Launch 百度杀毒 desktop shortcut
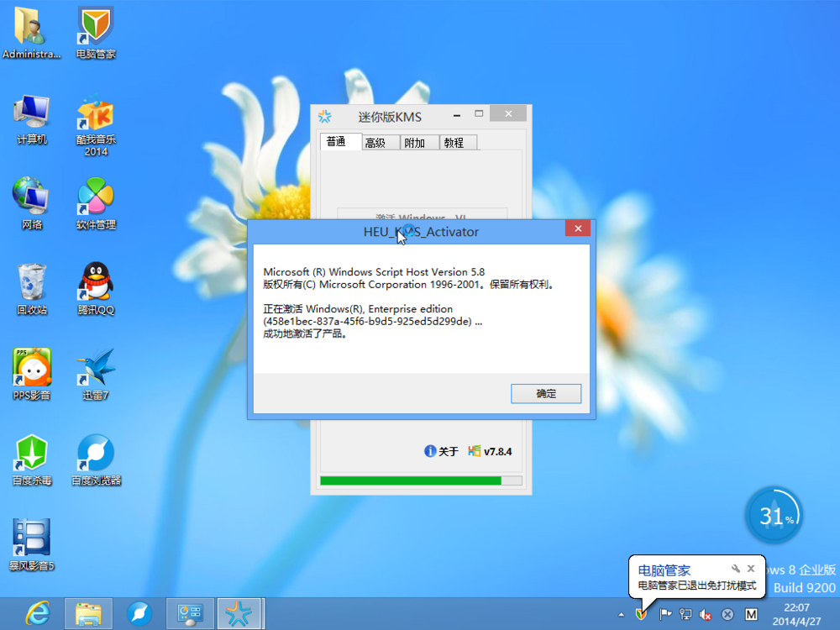 point(32,459)
